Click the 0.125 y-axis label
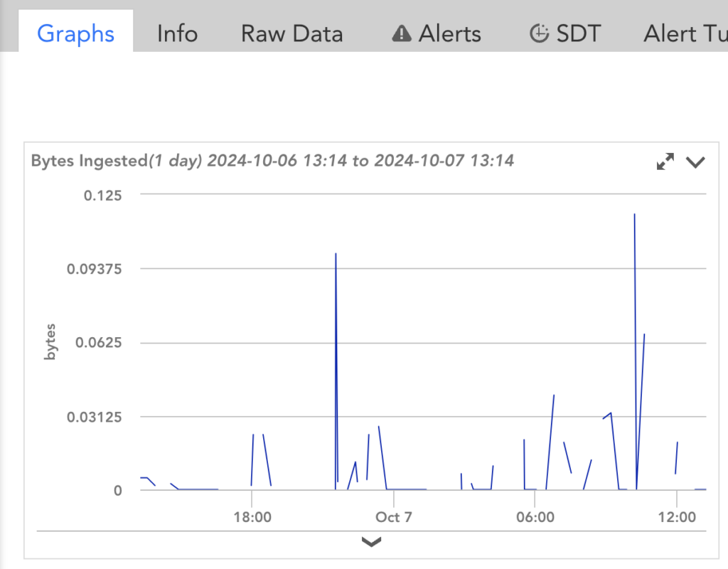The width and height of the screenshot is (728, 569). 102,196
